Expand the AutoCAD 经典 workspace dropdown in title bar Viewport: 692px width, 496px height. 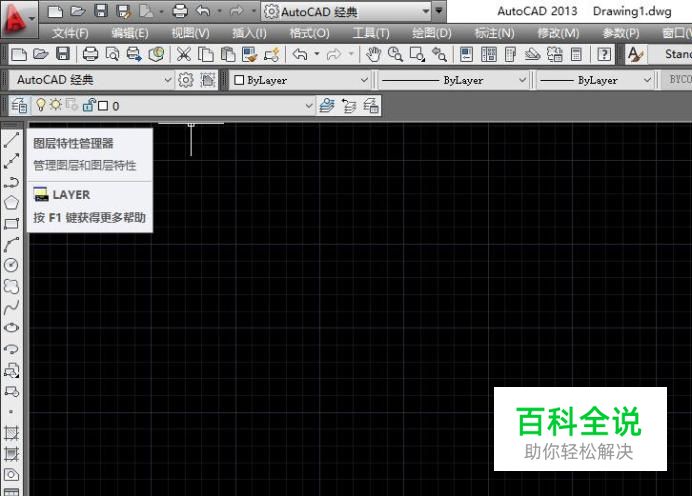tap(425, 11)
